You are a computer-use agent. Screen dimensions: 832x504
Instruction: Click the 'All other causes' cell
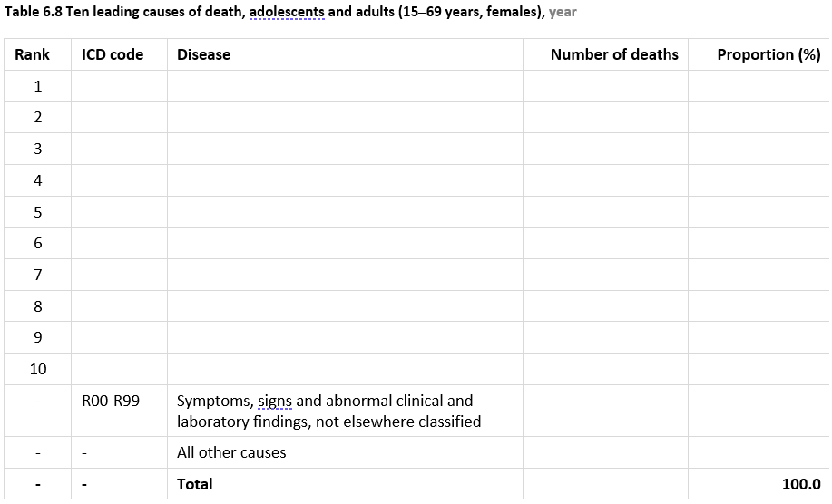click(231, 452)
